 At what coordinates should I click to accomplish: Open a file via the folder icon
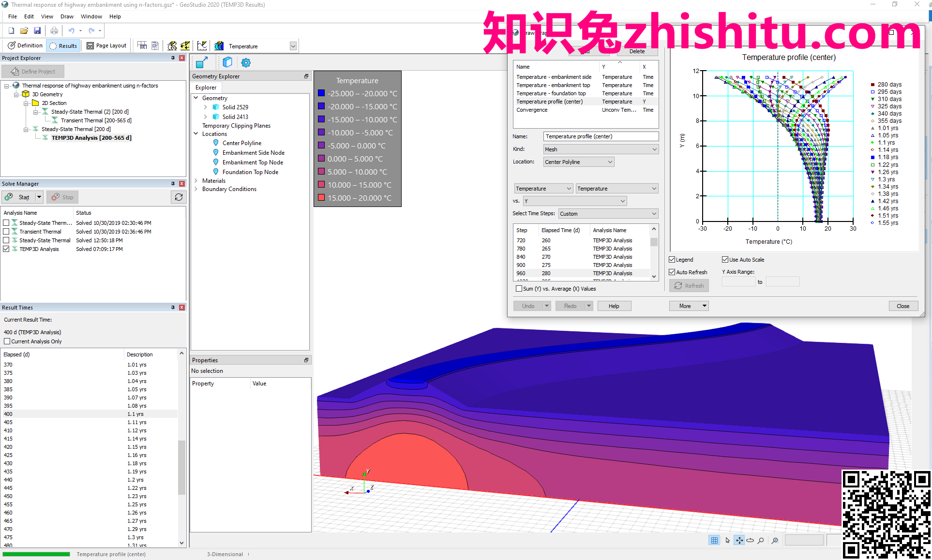click(24, 30)
